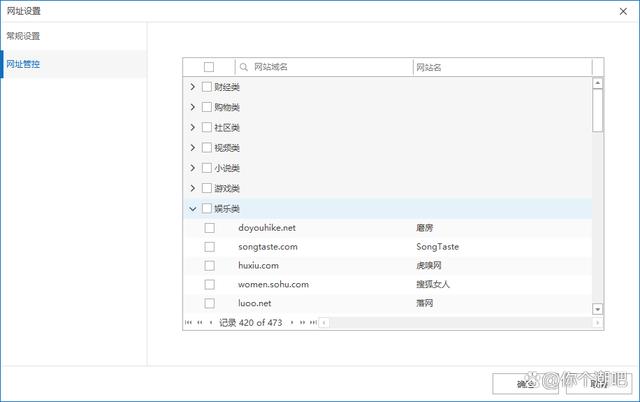Check the 娱乐类 category checkbox
Image resolution: width=640 pixels, height=402 pixels.
207,209
